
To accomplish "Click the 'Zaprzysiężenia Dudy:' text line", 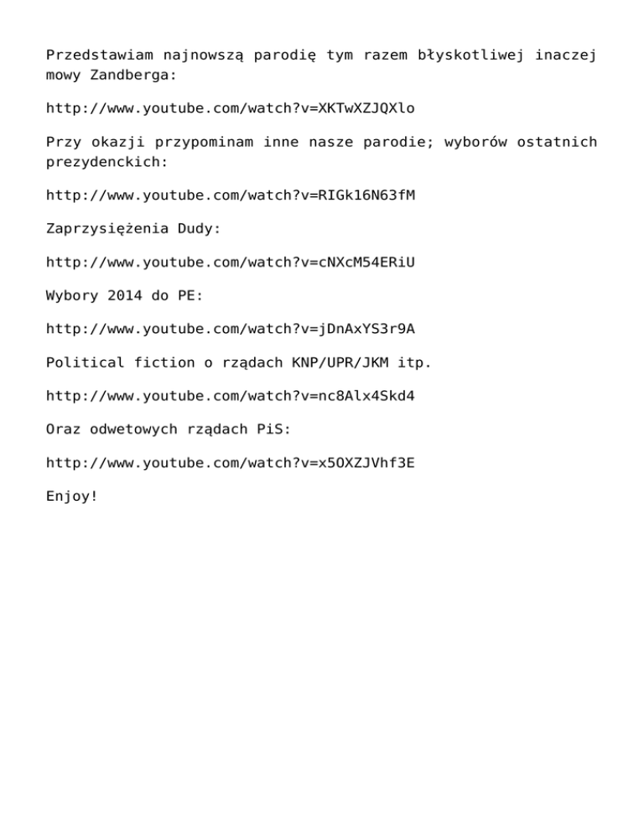I will pyautogui.click(x=133, y=229).
